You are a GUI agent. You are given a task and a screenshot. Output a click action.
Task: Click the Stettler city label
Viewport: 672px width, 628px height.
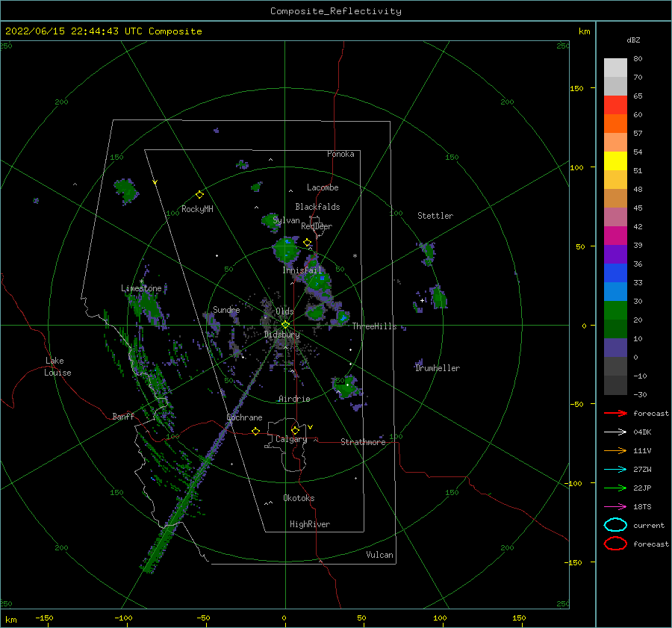[435, 216]
